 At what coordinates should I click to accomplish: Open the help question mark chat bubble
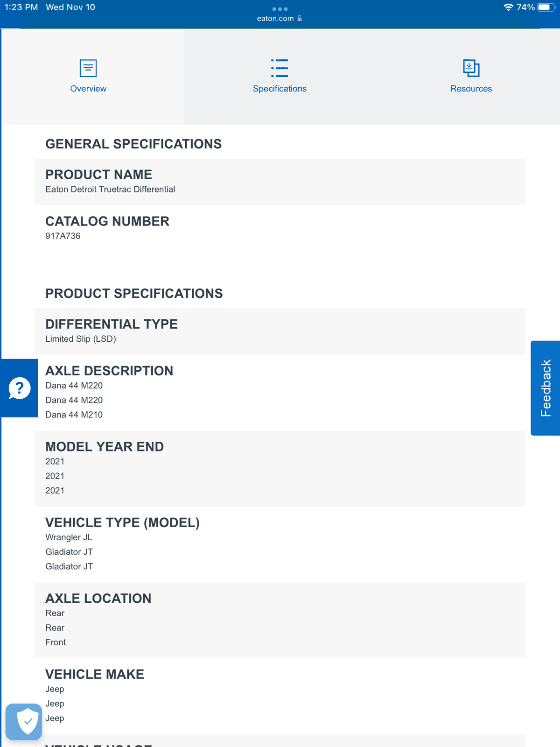click(20, 388)
